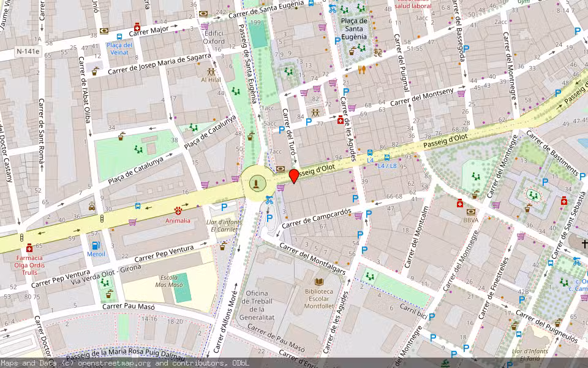Select the currency exchange icon by Plaça de Santa Eugènia

pos(378,52)
